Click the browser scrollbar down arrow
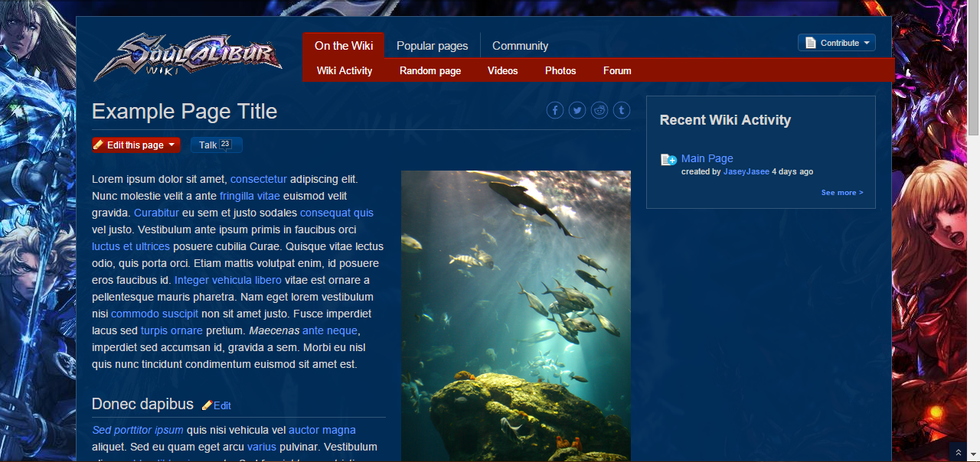The width and height of the screenshot is (980, 462). click(974, 456)
